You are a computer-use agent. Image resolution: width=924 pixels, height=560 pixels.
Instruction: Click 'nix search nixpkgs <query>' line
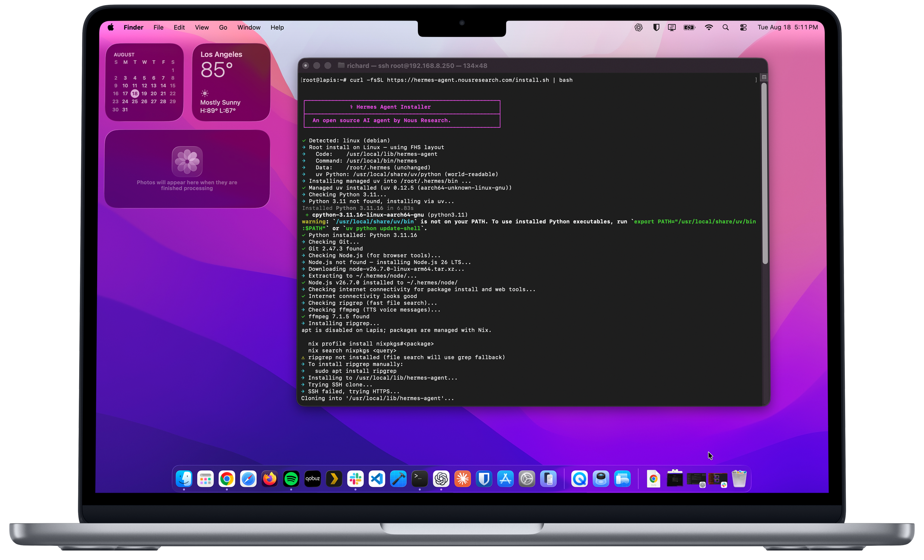point(352,351)
